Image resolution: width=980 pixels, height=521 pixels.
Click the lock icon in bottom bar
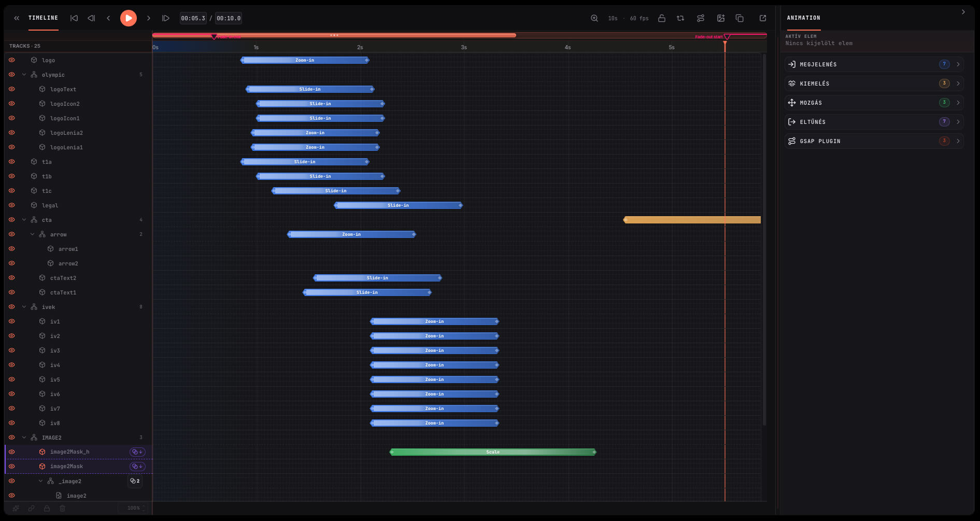click(x=47, y=508)
